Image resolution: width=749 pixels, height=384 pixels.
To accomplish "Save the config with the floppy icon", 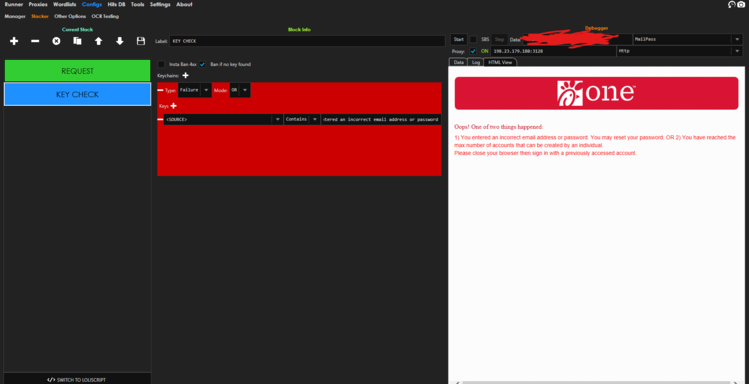I will point(141,42).
